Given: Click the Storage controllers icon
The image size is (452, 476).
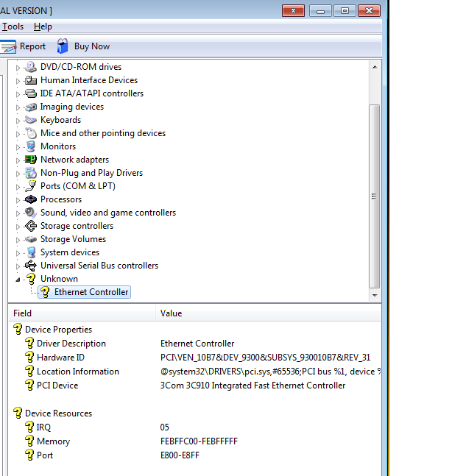Looking at the screenshot, I should [31, 226].
